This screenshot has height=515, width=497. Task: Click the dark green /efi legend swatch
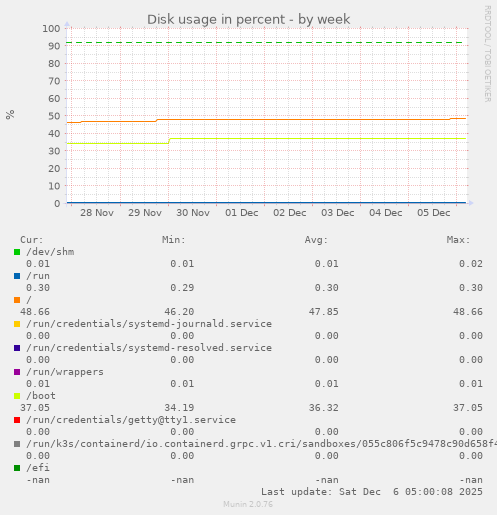click(x=17, y=468)
